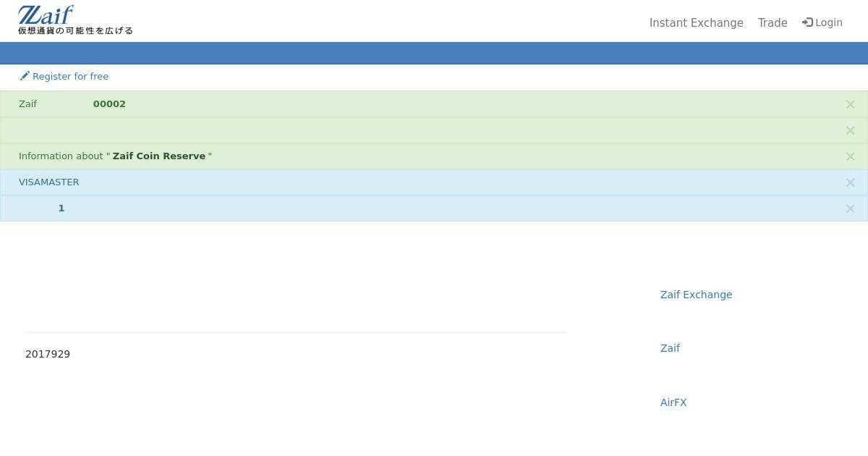Open the Zaif sidebar link
Image resolution: width=868 pixels, height=456 pixels.
point(670,348)
